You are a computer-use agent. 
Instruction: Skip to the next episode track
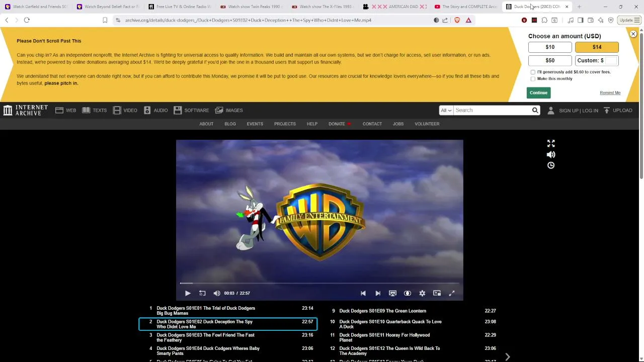378,293
